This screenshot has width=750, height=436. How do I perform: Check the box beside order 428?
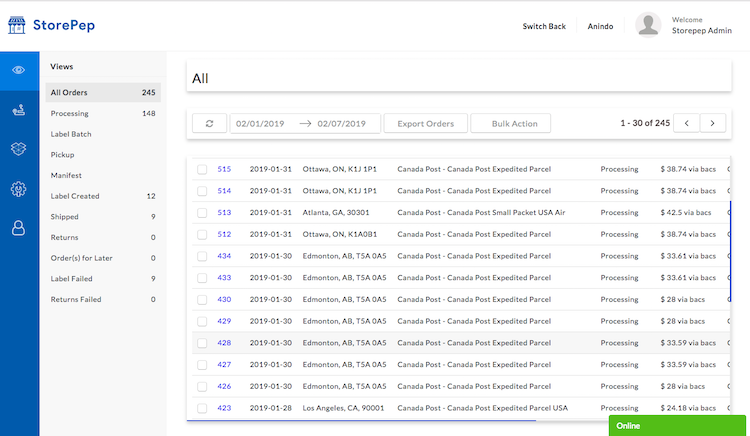pos(202,343)
